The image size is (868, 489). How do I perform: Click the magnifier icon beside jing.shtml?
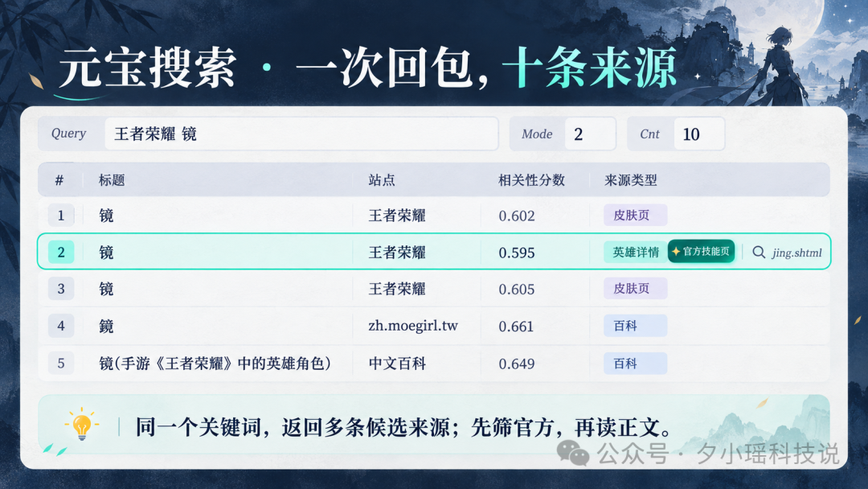click(x=759, y=253)
